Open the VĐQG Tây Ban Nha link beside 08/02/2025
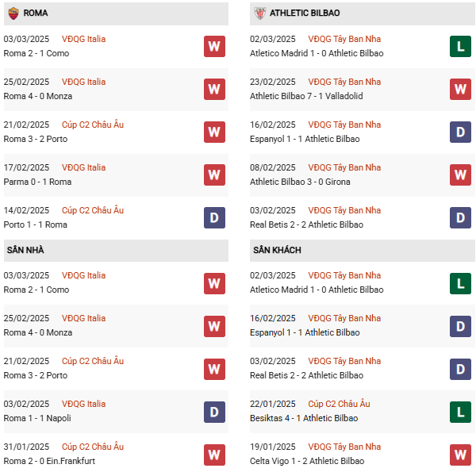The image size is (476, 472). pyautogui.click(x=344, y=167)
